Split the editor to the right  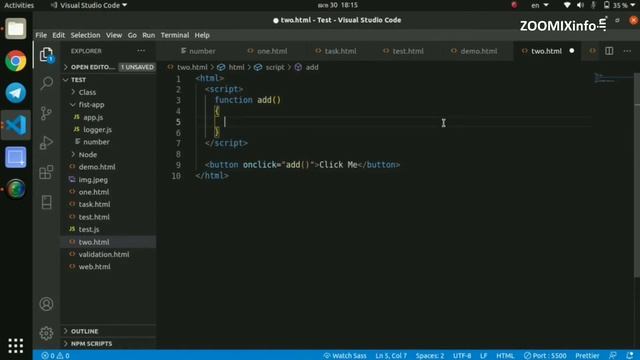coord(609,51)
